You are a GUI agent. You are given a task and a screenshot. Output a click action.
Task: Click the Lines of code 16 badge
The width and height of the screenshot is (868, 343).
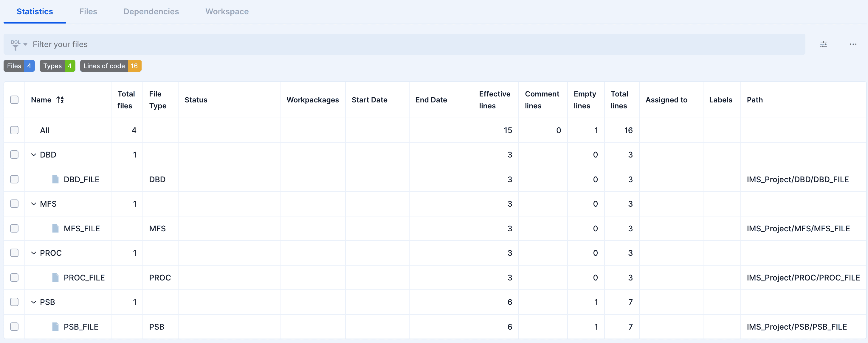[x=111, y=66]
